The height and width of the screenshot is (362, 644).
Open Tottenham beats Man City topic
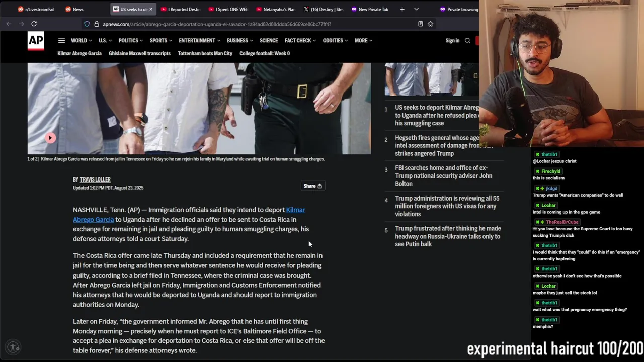205,53
